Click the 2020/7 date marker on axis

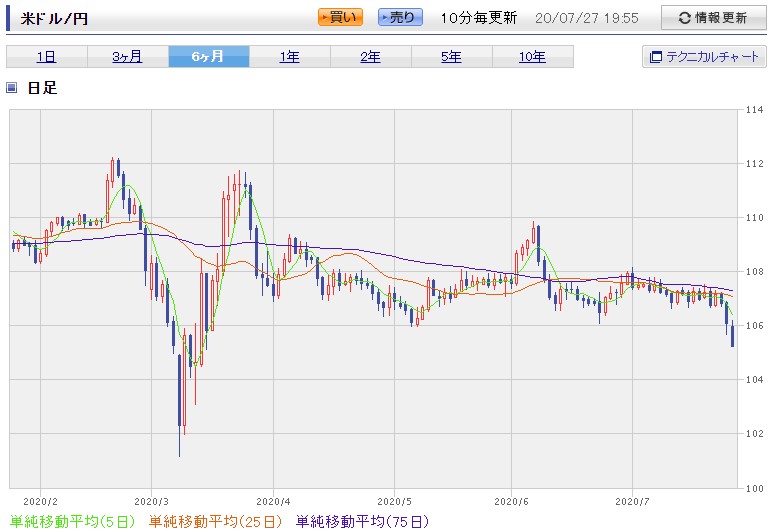[632, 501]
